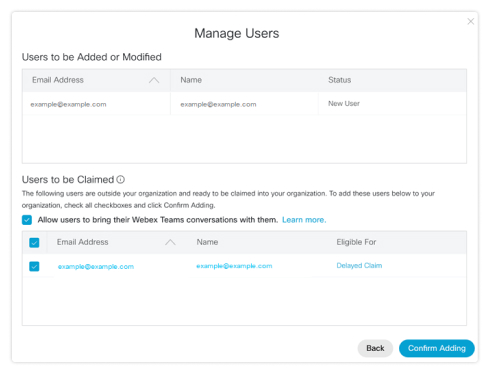The image size is (490, 375).
Task: Close the Manage Users dialog with X
Action: pos(470,22)
